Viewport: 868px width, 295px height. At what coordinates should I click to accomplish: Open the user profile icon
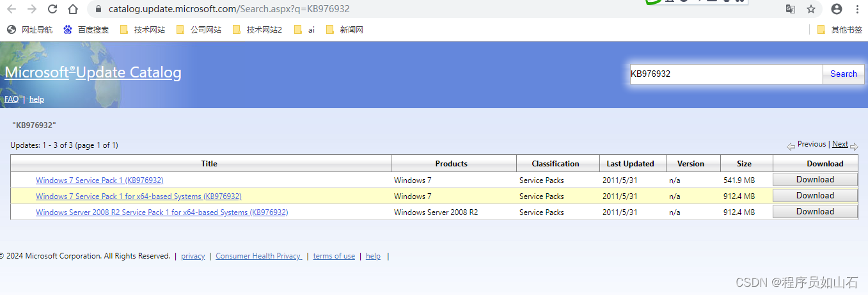click(837, 9)
